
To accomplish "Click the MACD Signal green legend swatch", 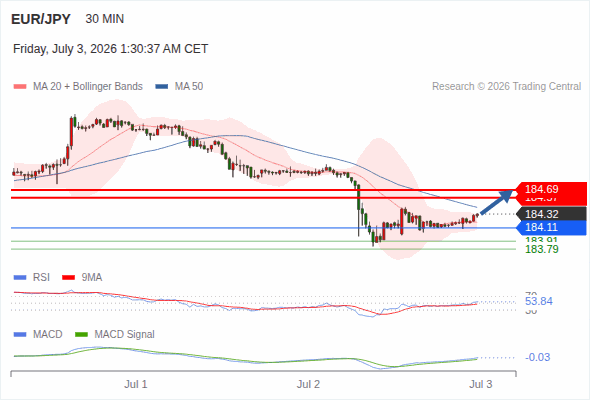I will 81,335.
